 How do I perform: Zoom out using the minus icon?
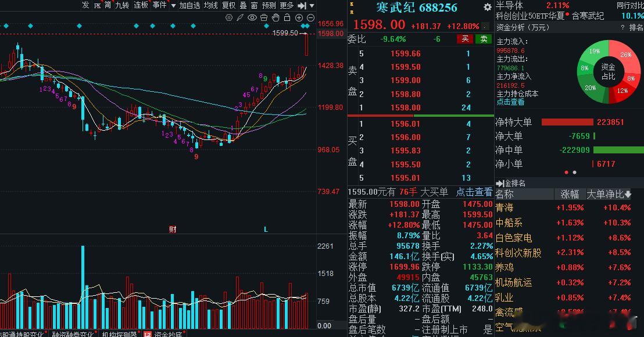(310, 17)
